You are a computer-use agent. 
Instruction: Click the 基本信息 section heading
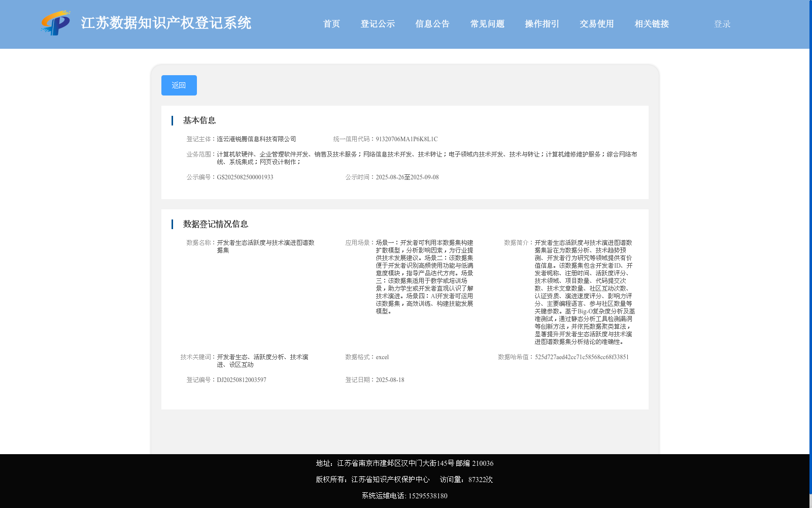click(x=199, y=120)
